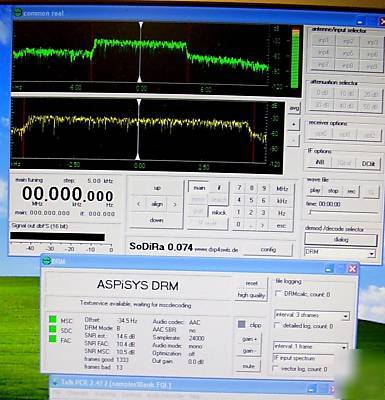Click the white center marker in lower spectrum

tap(138, 129)
